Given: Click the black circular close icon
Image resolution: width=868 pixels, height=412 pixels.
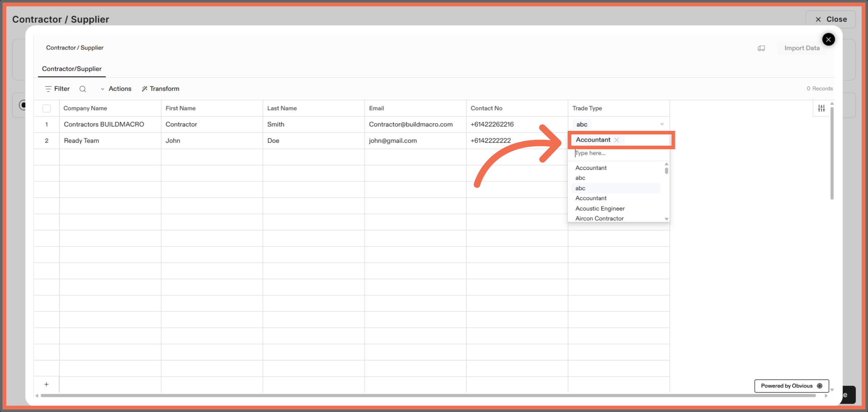Looking at the screenshot, I should coord(828,39).
